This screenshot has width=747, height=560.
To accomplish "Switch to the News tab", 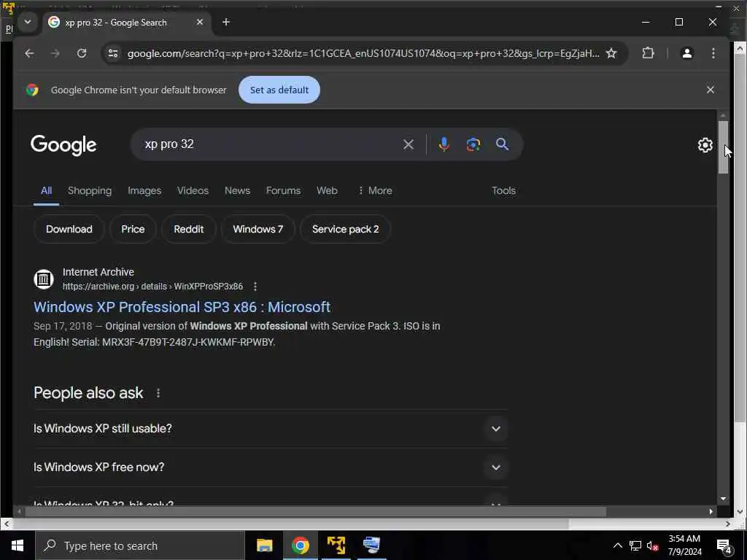I will 237,190.
